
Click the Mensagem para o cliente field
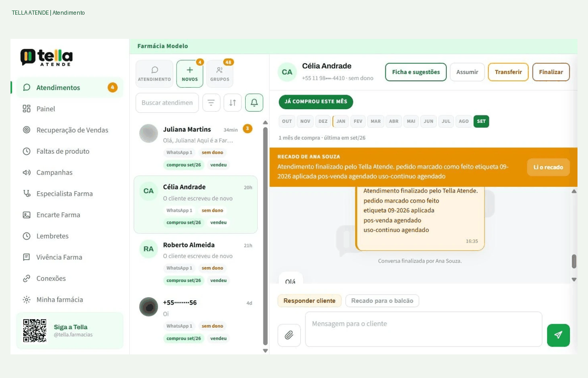423,329
